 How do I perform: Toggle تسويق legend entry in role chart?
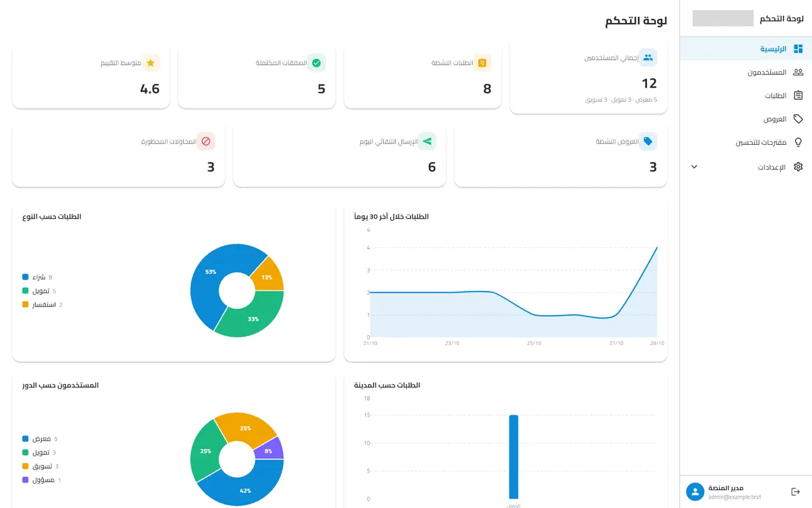click(40, 466)
